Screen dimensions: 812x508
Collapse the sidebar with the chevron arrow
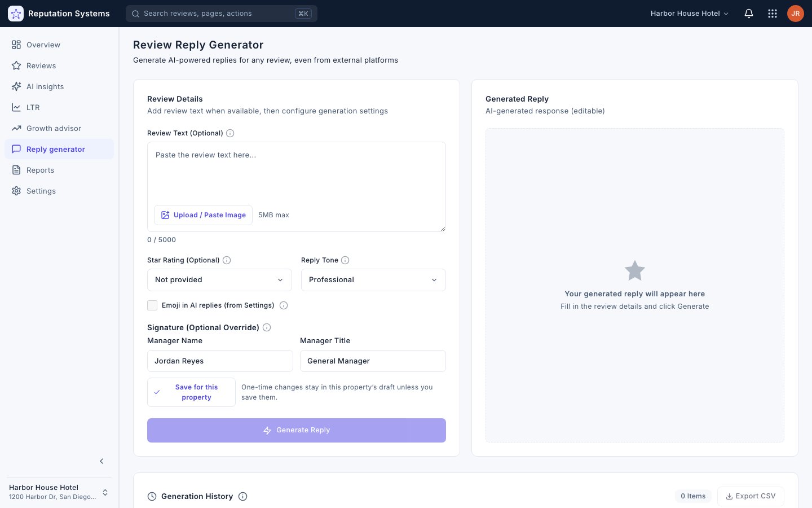click(x=101, y=461)
